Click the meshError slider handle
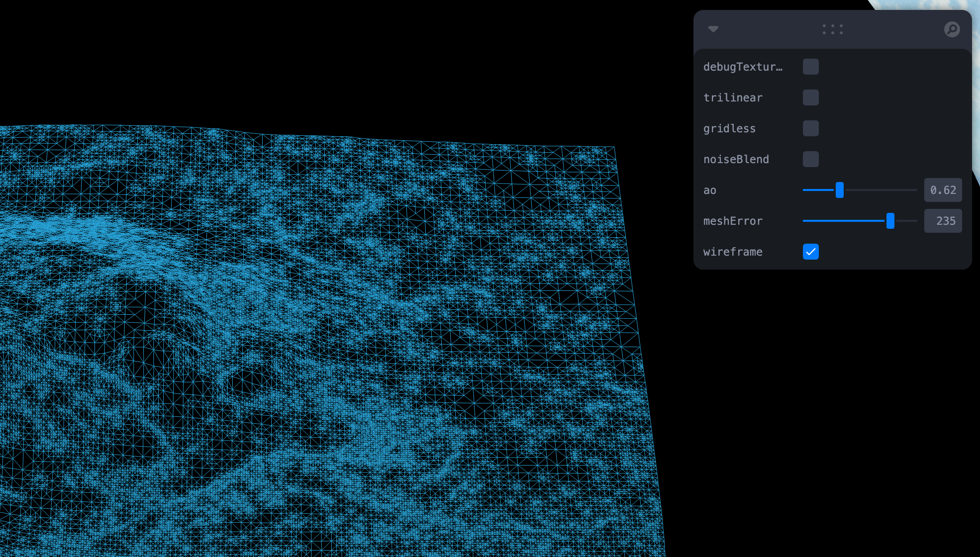 pyautogui.click(x=890, y=221)
